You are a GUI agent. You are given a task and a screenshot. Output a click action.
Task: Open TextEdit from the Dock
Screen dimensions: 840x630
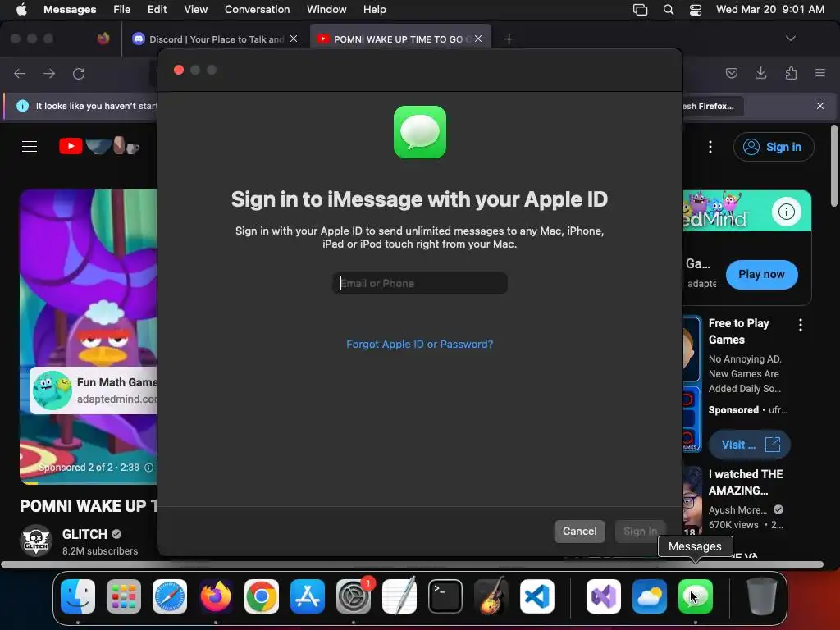(x=399, y=596)
